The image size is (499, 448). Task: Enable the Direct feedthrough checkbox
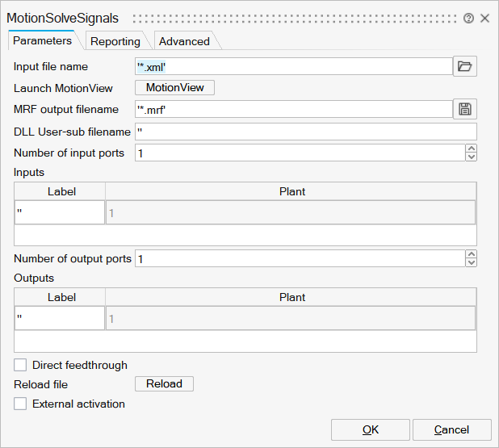[x=21, y=365]
